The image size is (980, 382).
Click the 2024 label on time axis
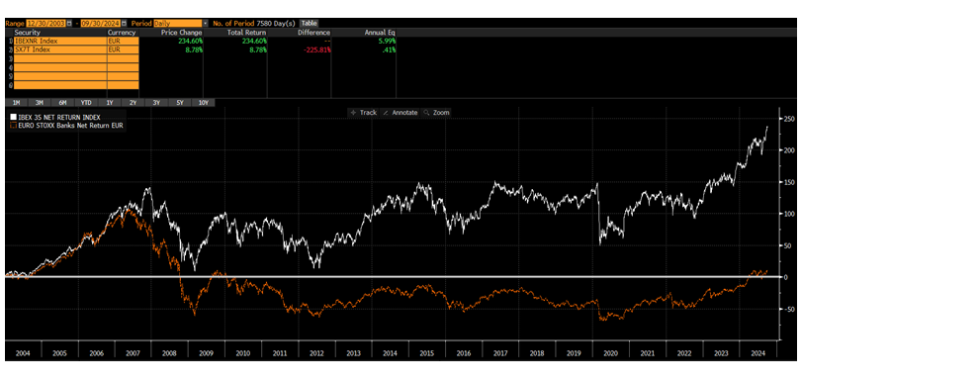(758, 352)
